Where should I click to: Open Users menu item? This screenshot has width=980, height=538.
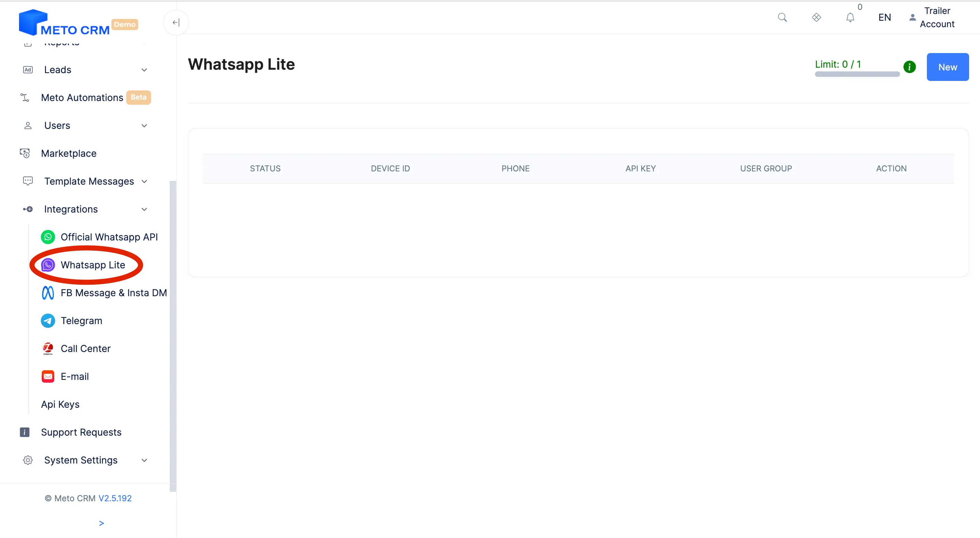click(57, 125)
